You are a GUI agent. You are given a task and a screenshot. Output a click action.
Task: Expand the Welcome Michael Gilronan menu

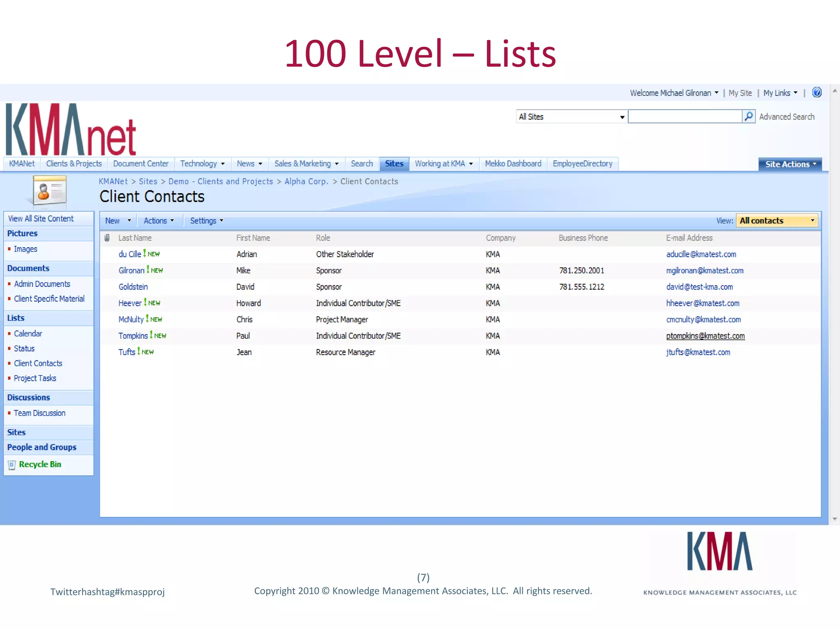tap(674, 93)
